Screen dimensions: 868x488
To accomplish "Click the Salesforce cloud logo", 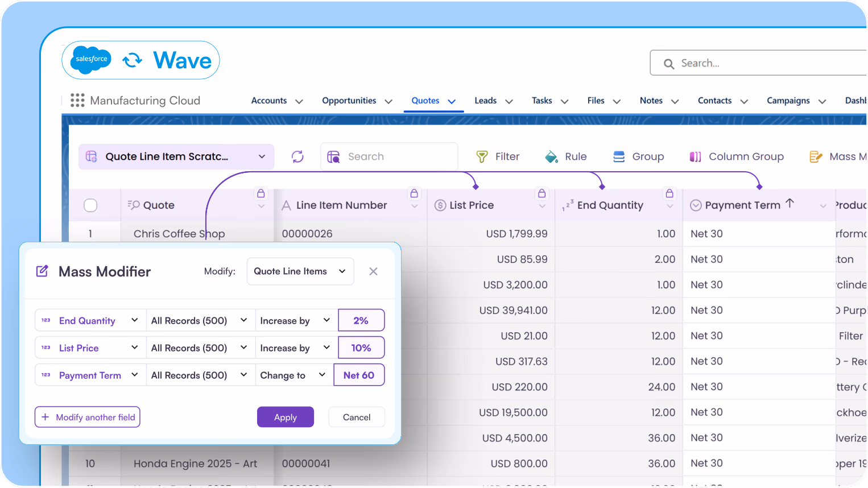I will pos(92,60).
